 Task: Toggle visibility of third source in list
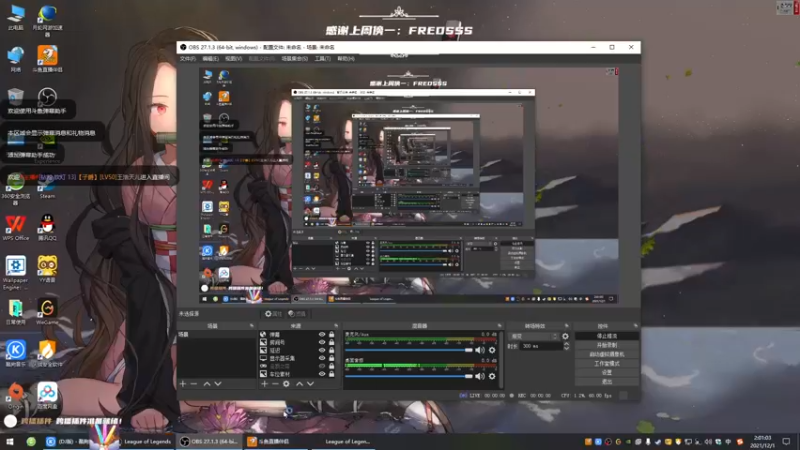pyautogui.click(x=321, y=350)
